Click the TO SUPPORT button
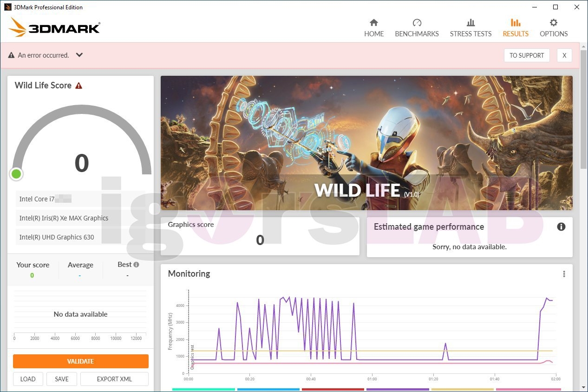 coord(527,55)
